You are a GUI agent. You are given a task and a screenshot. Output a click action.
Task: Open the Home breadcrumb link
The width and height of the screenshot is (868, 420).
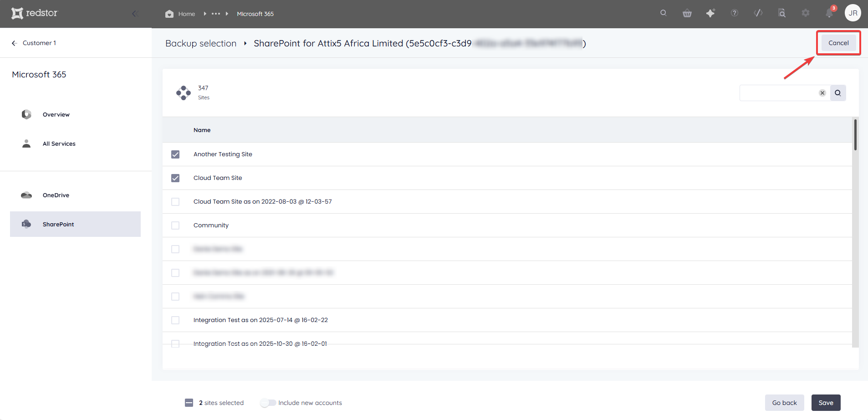click(187, 14)
